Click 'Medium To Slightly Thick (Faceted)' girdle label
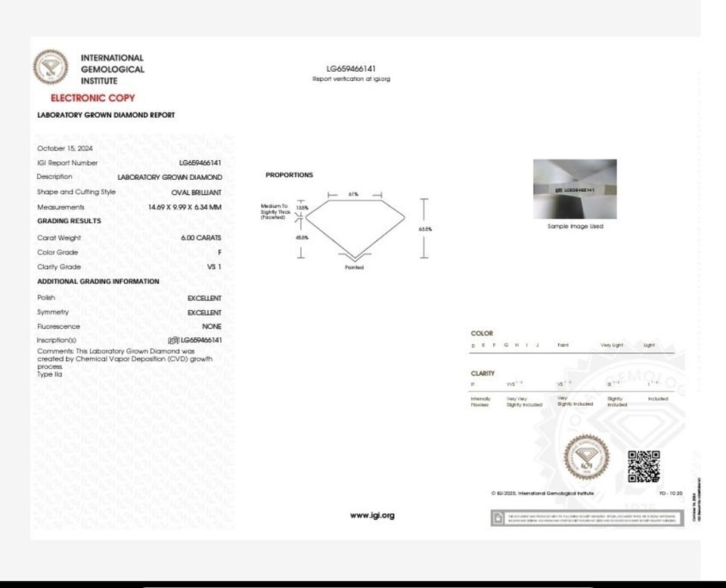 [275, 212]
